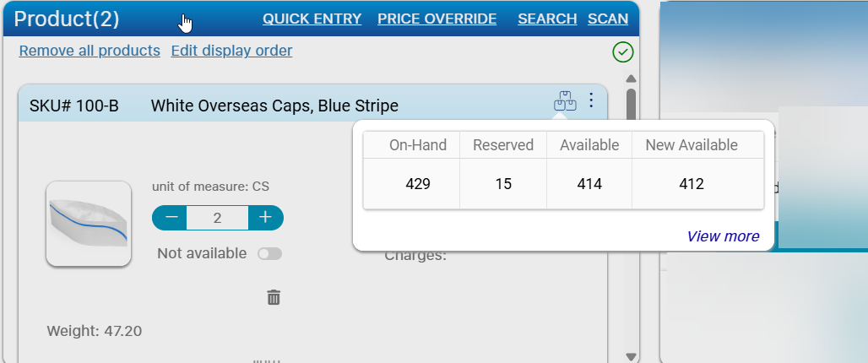Decrease quantity with minus button
868x363 pixels.
pos(171,218)
